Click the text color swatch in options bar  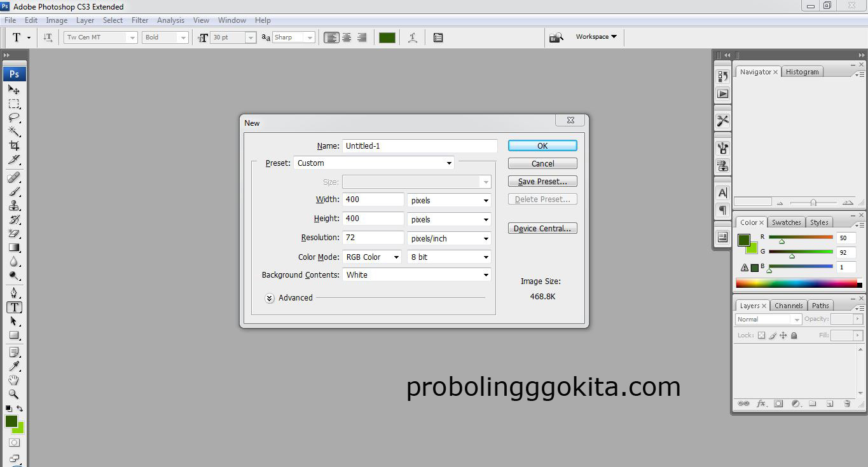click(x=387, y=37)
